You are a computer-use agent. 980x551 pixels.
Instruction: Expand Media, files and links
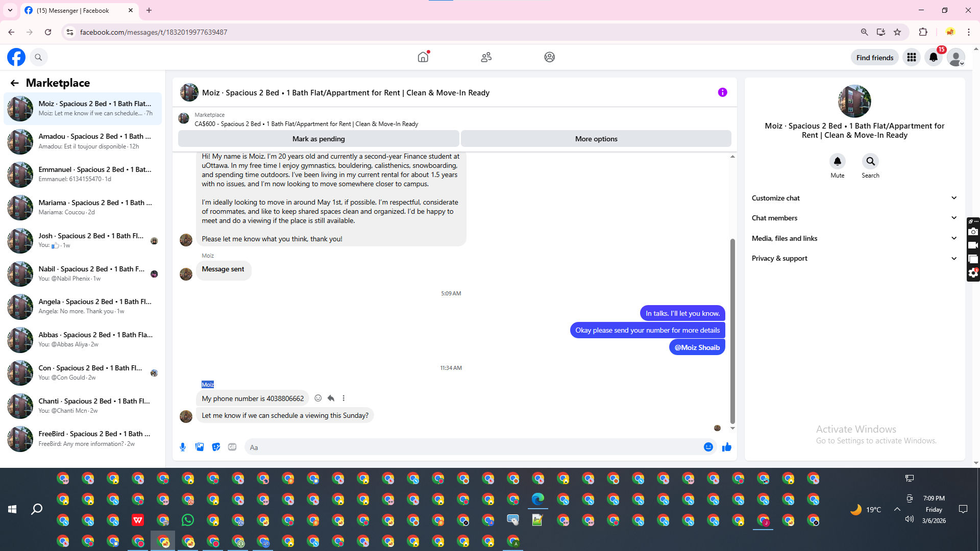(x=854, y=238)
